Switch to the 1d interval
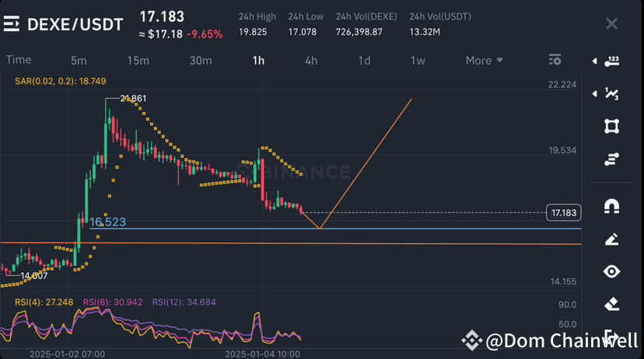644x359 pixels. [364, 61]
